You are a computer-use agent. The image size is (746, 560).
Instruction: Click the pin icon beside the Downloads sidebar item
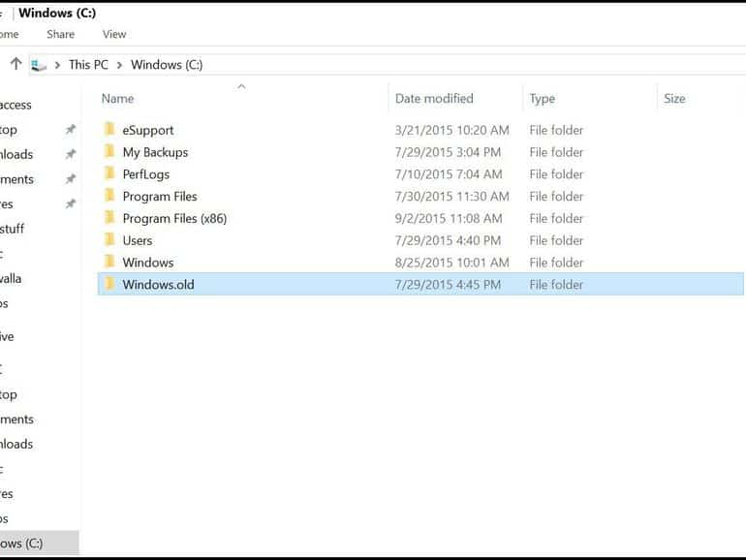[x=71, y=154]
